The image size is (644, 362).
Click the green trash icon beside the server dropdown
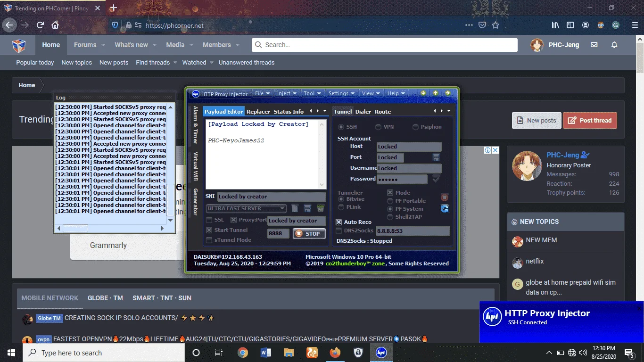click(x=321, y=208)
